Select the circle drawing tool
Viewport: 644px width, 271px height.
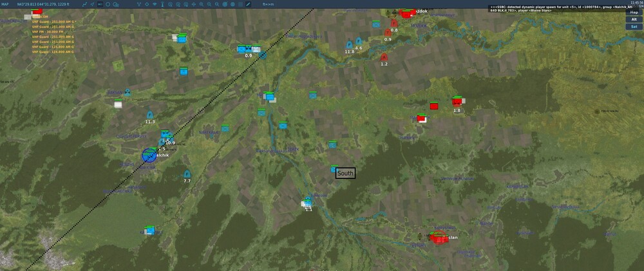108,4
